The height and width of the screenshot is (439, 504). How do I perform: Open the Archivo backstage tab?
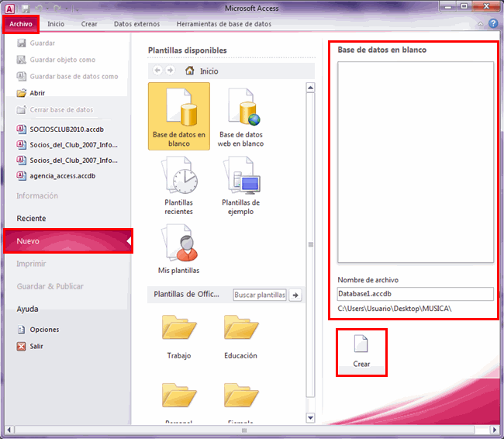(x=21, y=24)
